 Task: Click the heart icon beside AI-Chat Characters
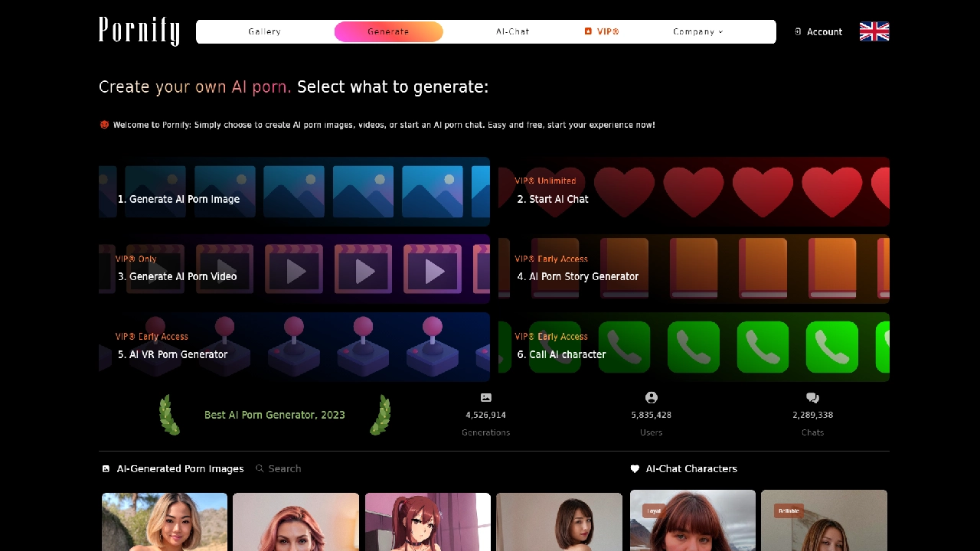pyautogui.click(x=635, y=469)
